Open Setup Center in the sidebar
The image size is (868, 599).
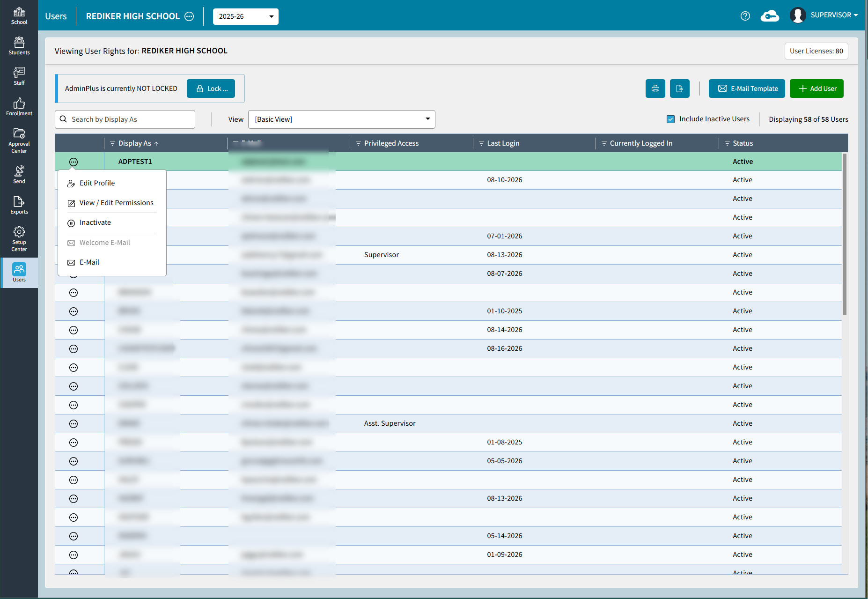point(19,239)
